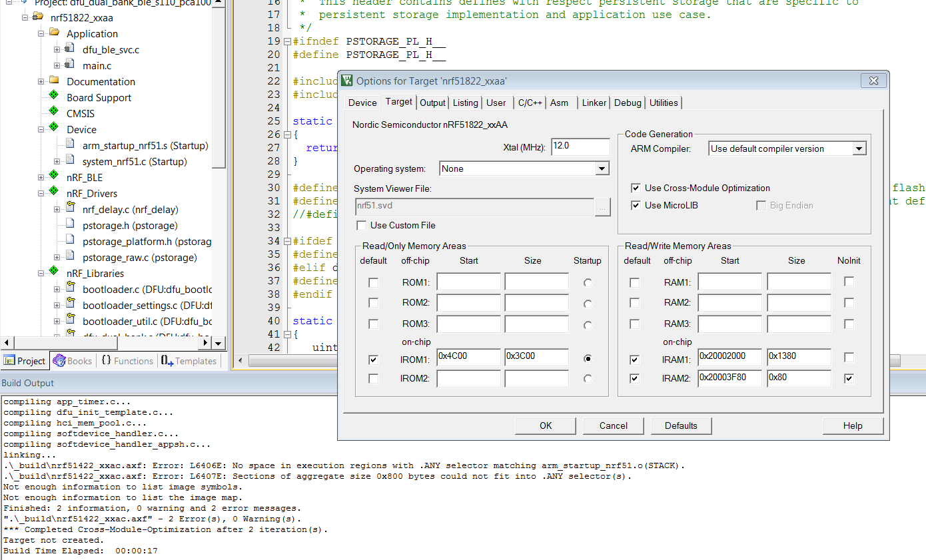Uncheck the IRAM1 default checkbox
The image size is (926, 560).
pos(635,360)
